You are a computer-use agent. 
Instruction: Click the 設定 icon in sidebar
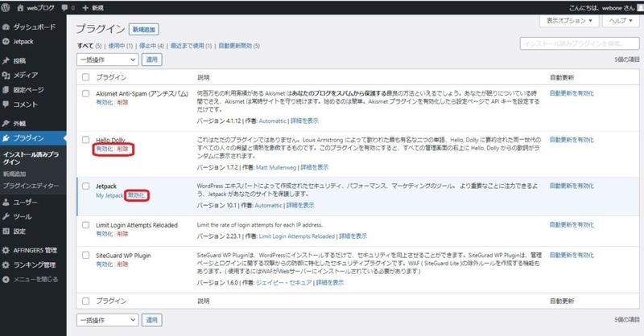point(6,232)
